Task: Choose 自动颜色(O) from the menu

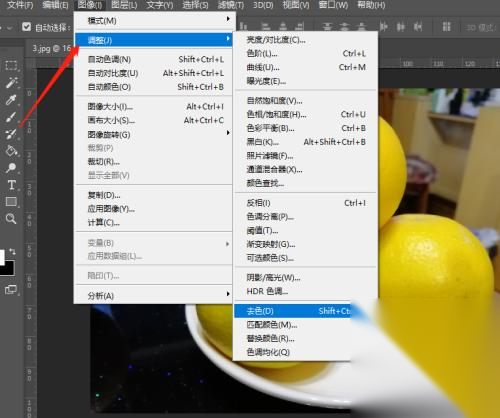Action: pos(154,87)
